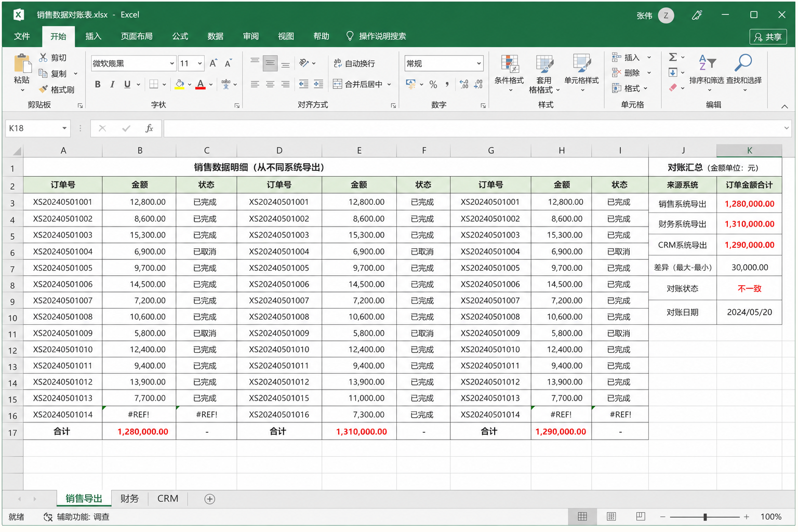Click the pen drawing mode icon in title bar
The width and height of the screenshot is (798, 532).
click(697, 15)
